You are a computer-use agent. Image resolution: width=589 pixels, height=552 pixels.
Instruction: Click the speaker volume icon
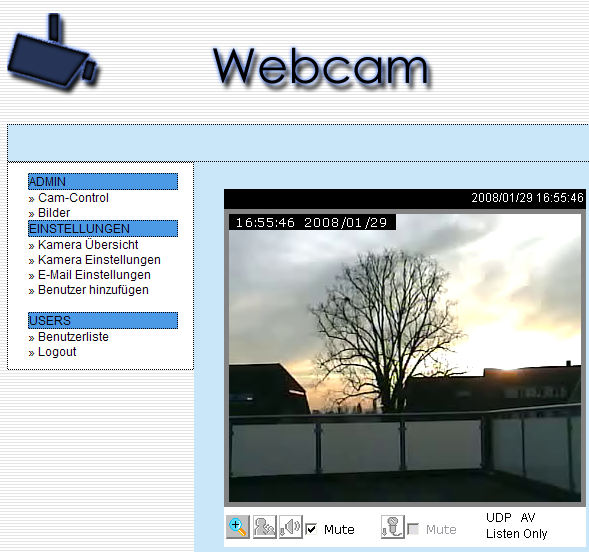point(291,527)
